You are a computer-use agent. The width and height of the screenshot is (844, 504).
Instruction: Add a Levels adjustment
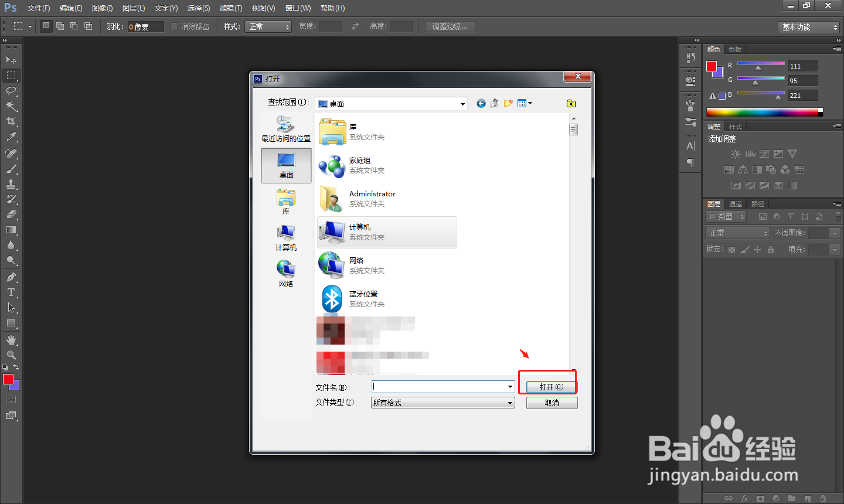[x=750, y=154]
